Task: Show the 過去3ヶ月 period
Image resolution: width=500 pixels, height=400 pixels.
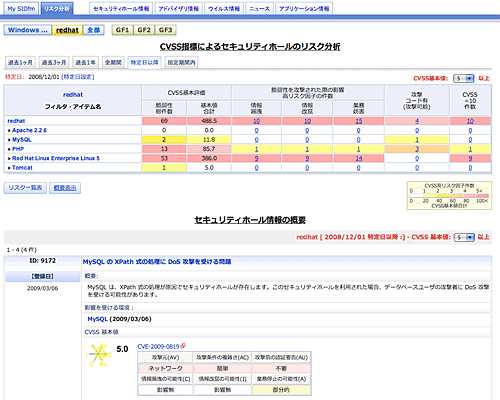Action: click(x=54, y=62)
